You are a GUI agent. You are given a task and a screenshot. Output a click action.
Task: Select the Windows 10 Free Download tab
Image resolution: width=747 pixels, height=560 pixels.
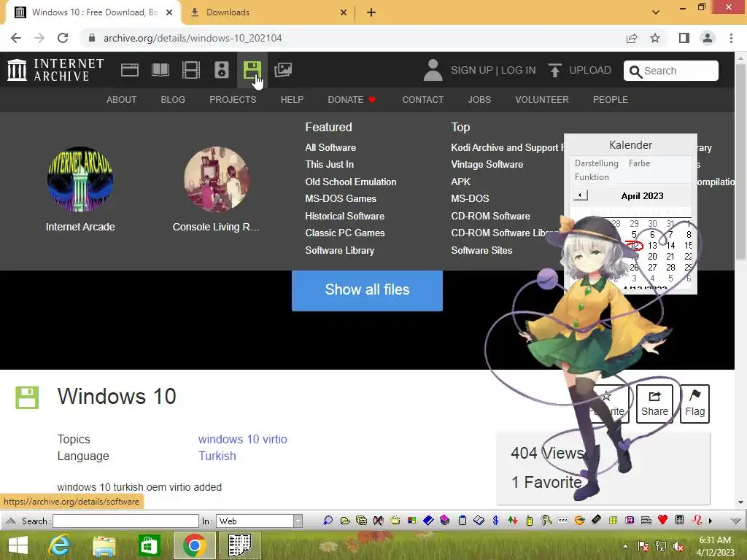(93, 12)
